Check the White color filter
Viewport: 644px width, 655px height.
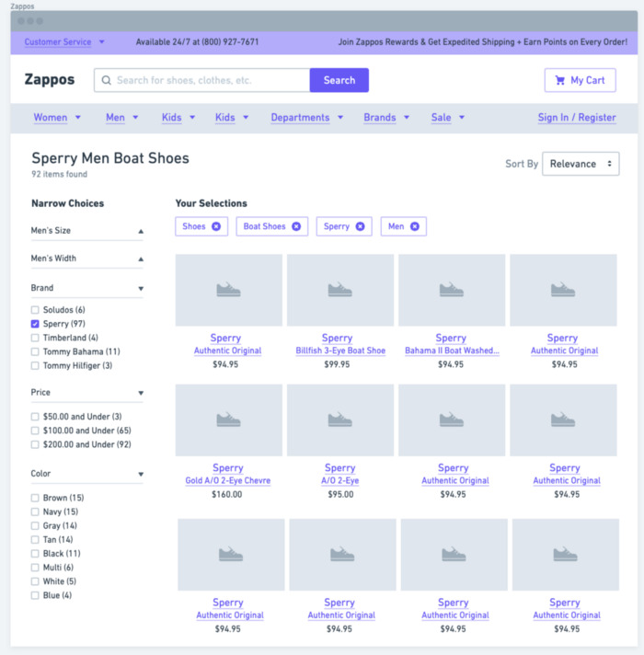tap(35, 581)
